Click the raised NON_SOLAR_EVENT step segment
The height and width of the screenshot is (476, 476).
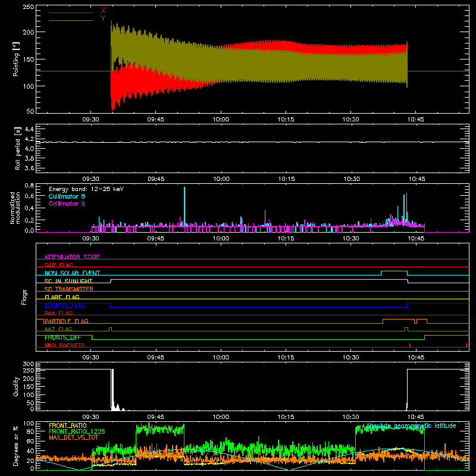tap(394, 271)
